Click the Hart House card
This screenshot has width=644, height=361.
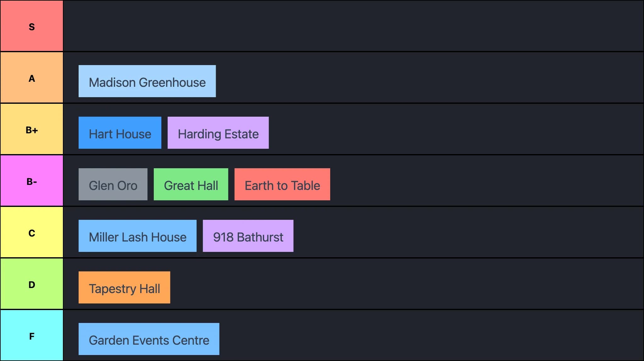point(120,133)
